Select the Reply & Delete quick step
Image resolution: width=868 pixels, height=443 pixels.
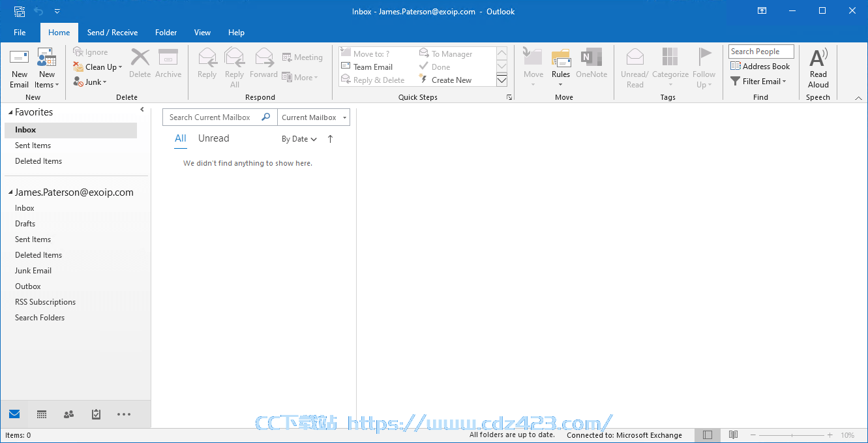click(x=373, y=80)
